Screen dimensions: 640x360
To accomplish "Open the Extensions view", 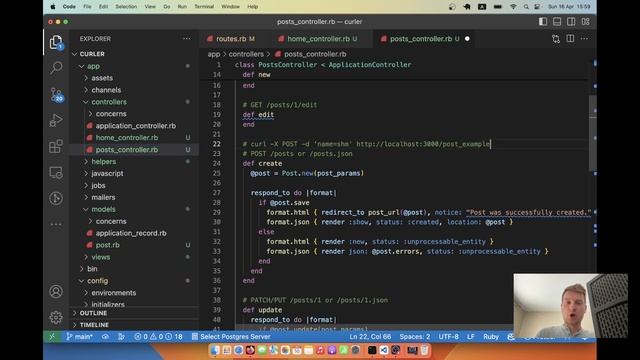I will (x=56, y=146).
